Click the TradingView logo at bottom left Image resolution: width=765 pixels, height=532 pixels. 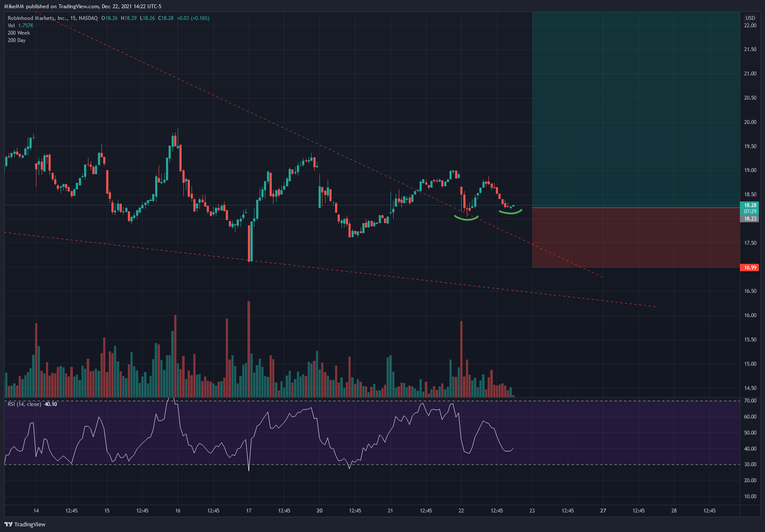click(x=25, y=524)
